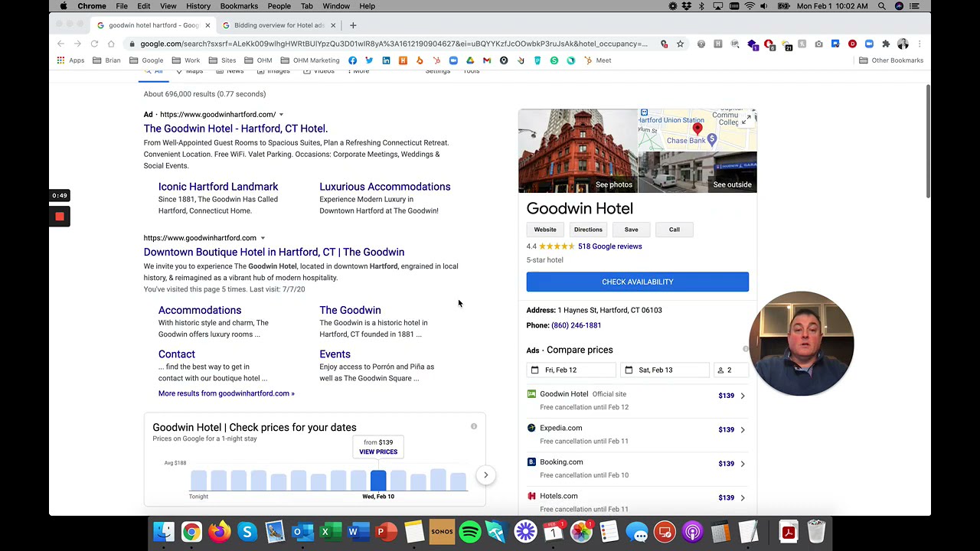980x551 pixels.
Task: Open the Twitter bookmark icon
Action: (369, 60)
